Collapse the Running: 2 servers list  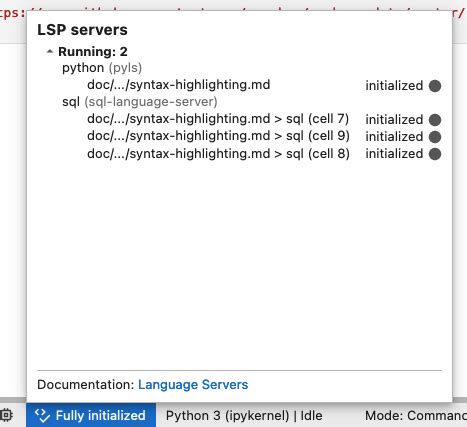[x=50, y=52]
